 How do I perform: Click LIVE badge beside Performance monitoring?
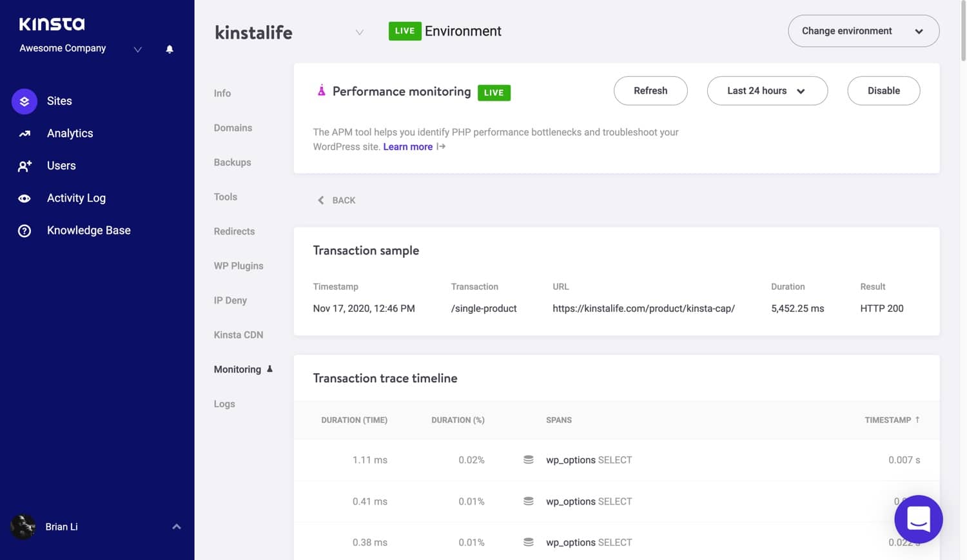[494, 93]
